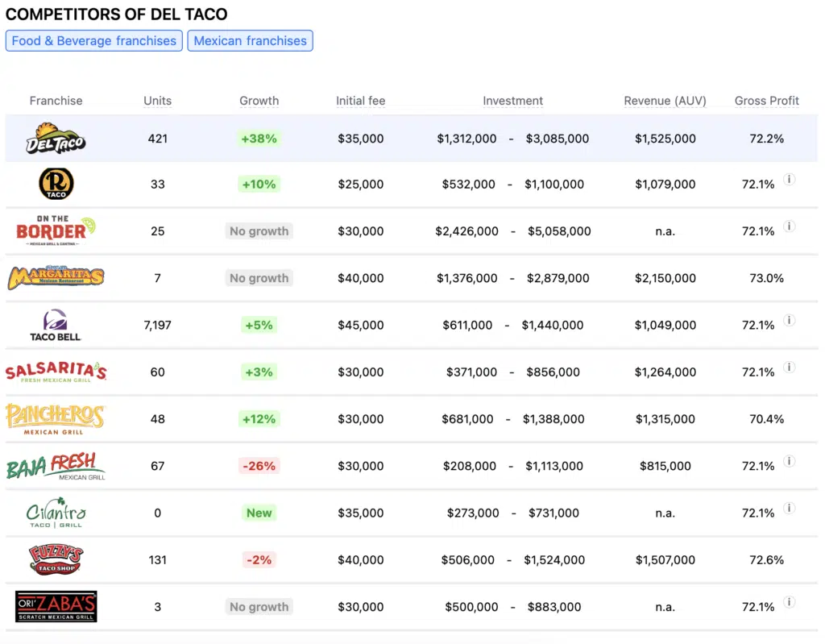Open the Mexican franchises tag
The height and width of the screenshot is (644, 825).
point(250,41)
